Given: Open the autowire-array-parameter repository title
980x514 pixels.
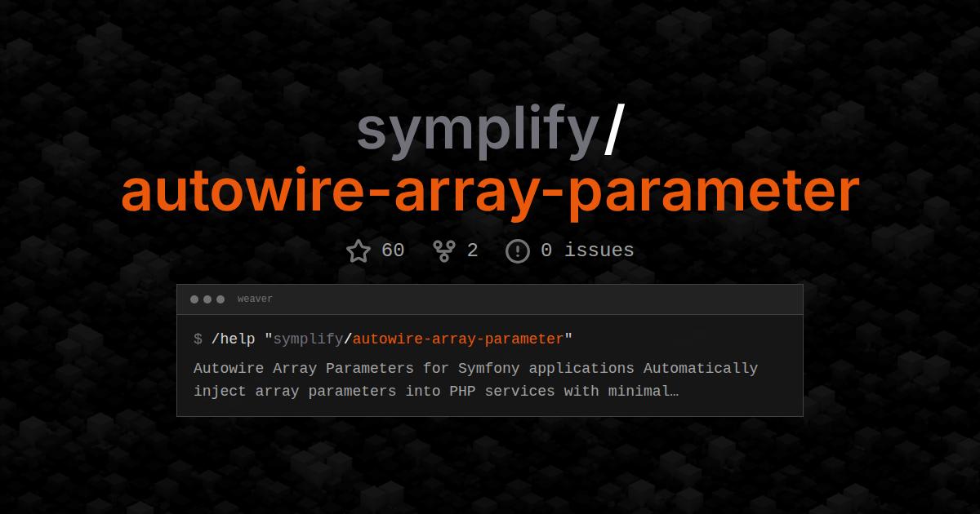Looking at the screenshot, I should click(x=490, y=189).
